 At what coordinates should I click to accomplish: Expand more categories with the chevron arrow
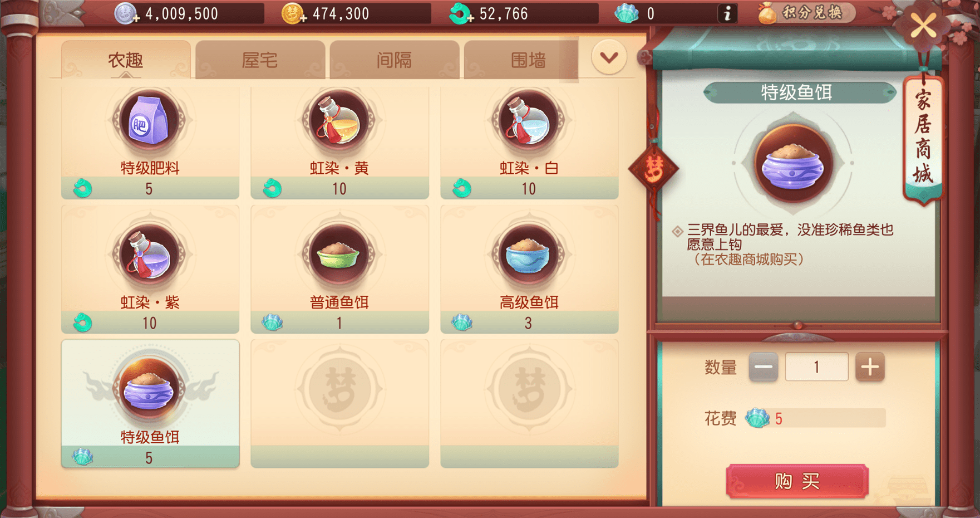point(609,57)
